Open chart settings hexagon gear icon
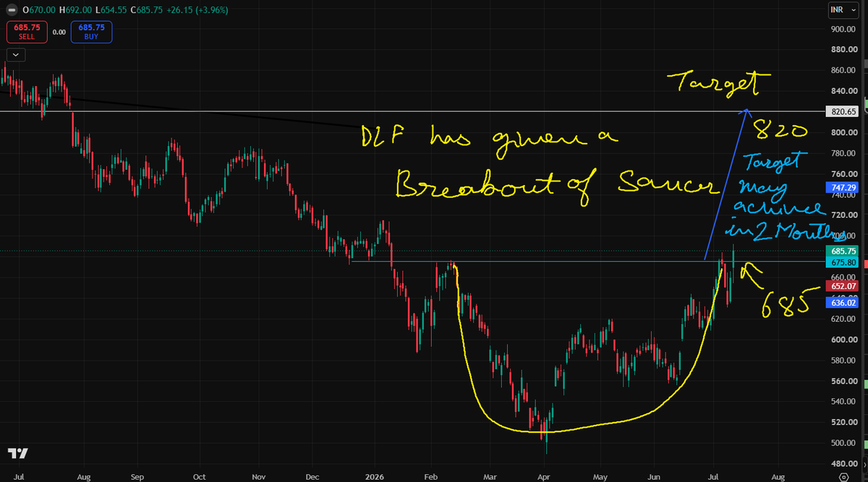868x482 pixels. point(843,476)
